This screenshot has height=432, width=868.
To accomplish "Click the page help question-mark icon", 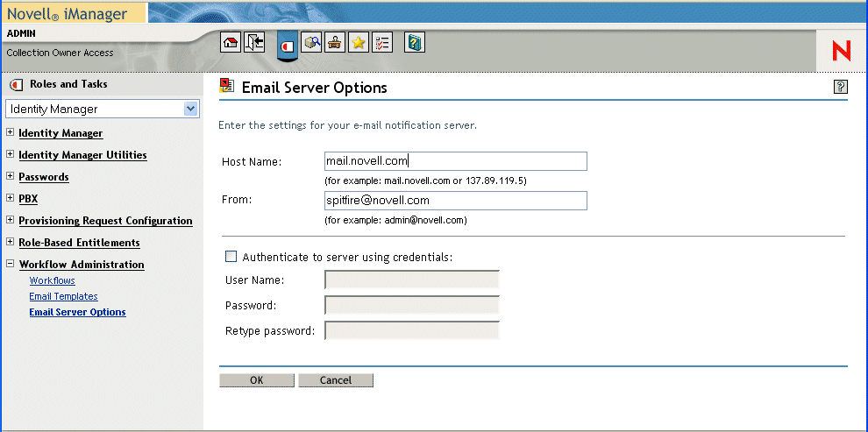I will tap(840, 87).
